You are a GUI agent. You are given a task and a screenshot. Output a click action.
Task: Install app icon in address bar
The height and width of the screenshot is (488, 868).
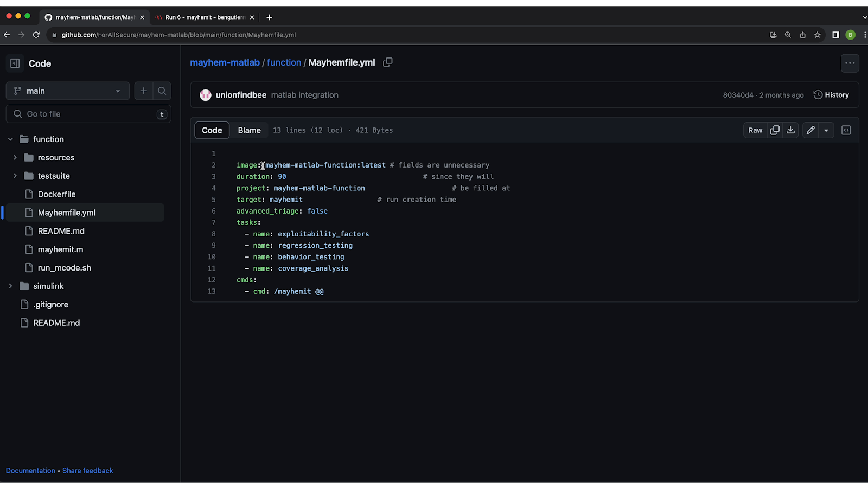click(x=773, y=35)
